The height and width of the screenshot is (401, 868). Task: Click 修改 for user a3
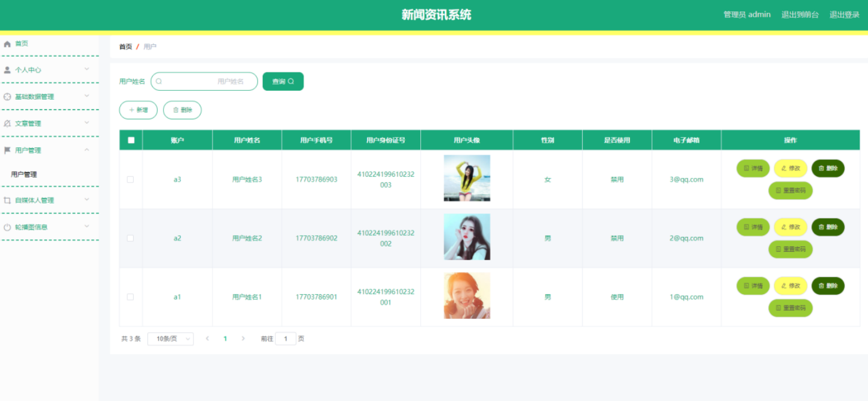pyautogui.click(x=790, y=168)
